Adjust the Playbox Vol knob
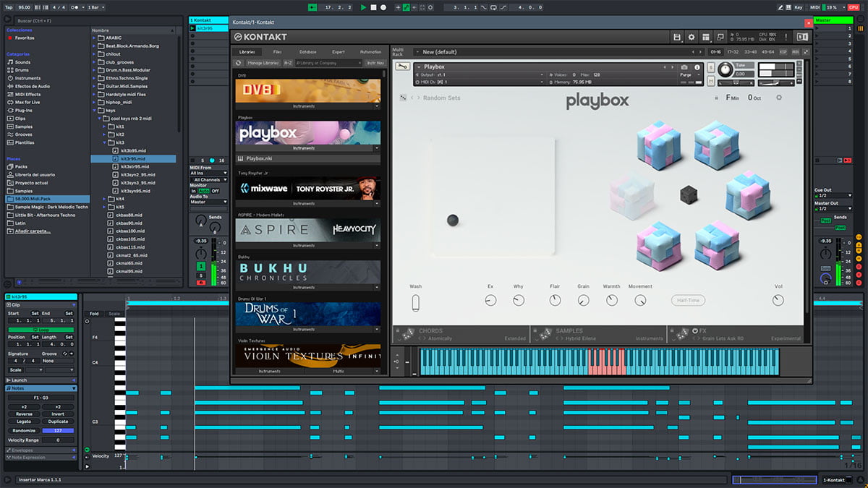 tap(778, 300)
